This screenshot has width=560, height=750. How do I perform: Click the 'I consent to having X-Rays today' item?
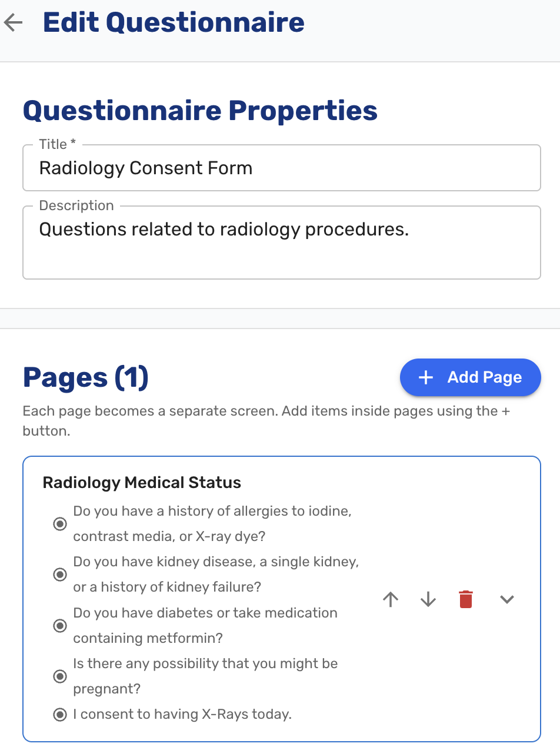click(182, 715)
